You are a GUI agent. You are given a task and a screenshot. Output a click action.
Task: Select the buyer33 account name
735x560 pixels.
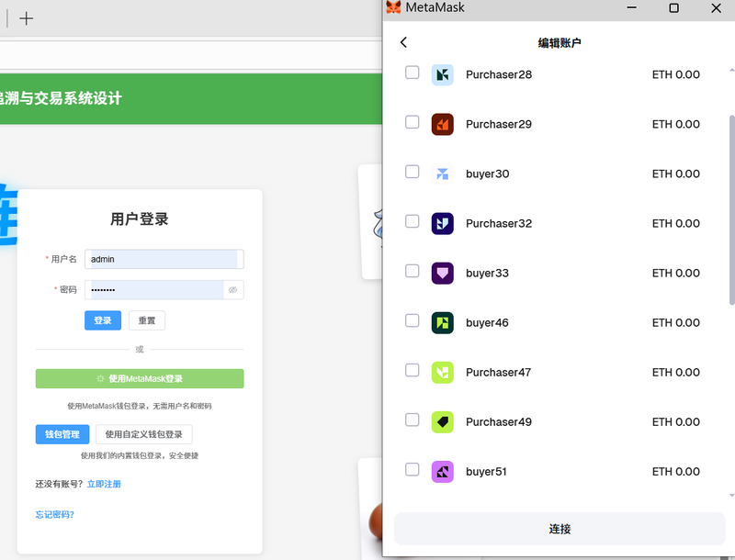tap(487, 274)
